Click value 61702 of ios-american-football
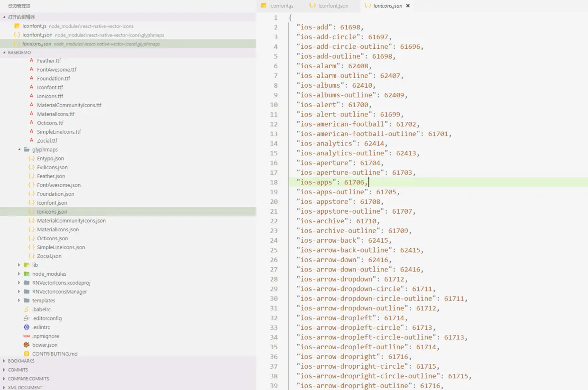 click(406, 124)
